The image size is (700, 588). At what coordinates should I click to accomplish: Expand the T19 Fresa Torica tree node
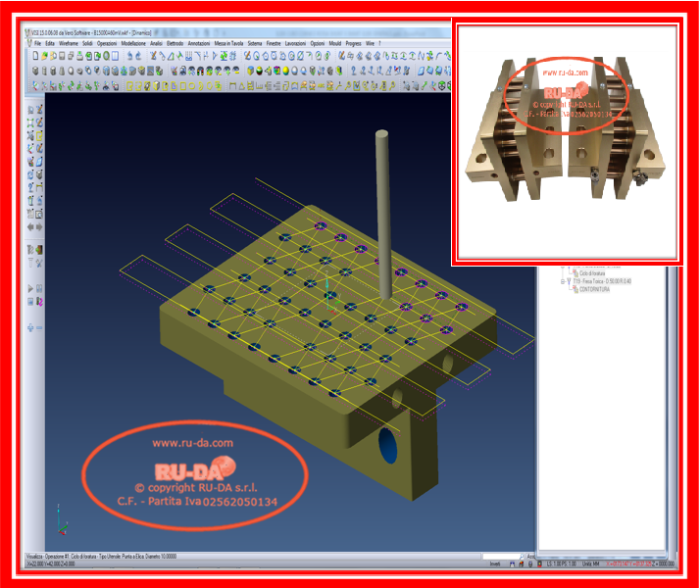tap(564, 280)
